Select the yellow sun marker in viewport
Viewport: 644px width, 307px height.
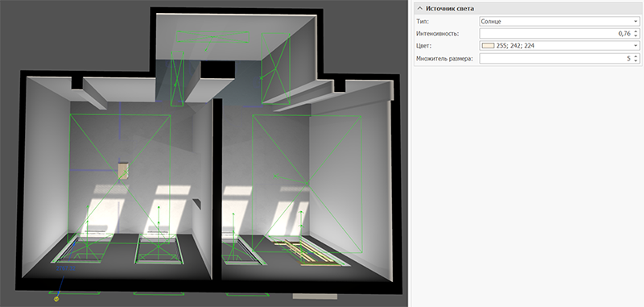[56, 299]
